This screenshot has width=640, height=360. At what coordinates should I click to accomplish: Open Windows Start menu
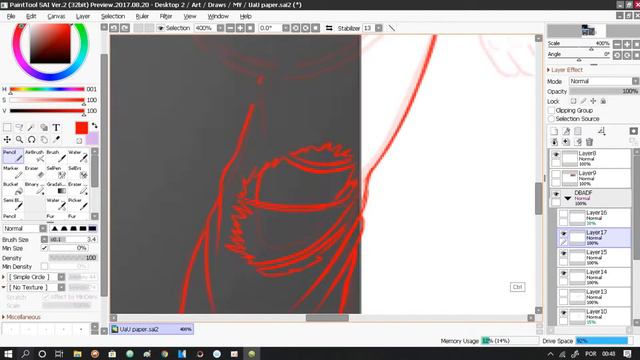pos(8,353)
